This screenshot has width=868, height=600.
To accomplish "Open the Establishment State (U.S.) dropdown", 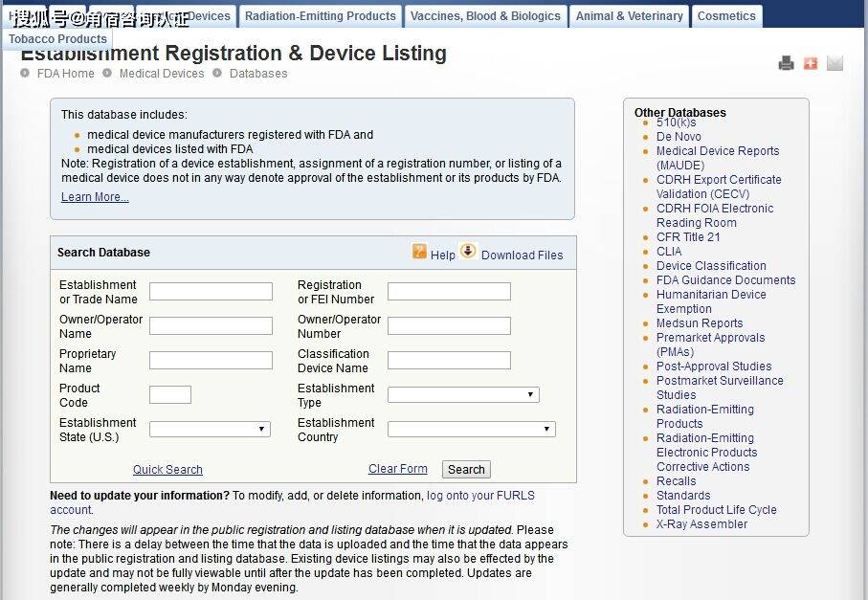I will point(210,430).
